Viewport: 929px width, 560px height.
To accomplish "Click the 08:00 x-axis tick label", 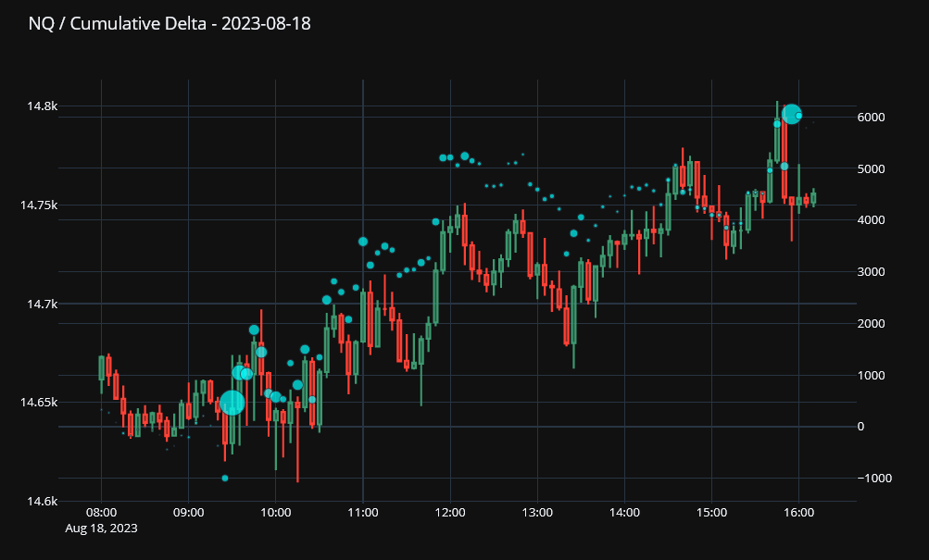I will point(101,512).
